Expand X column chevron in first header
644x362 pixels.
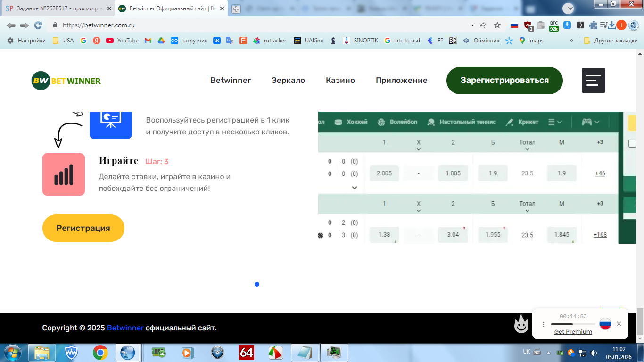419,149
